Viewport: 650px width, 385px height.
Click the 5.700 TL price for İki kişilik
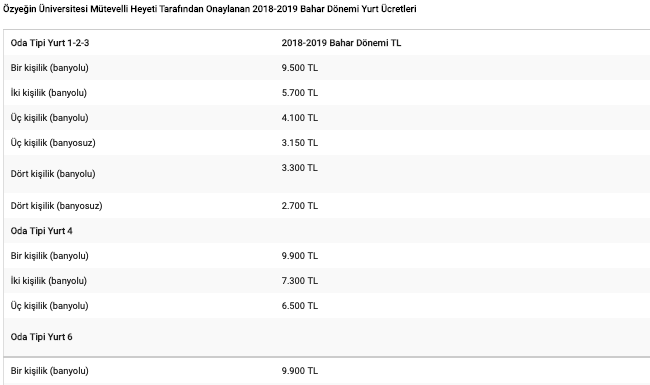[x=300, y=92]
